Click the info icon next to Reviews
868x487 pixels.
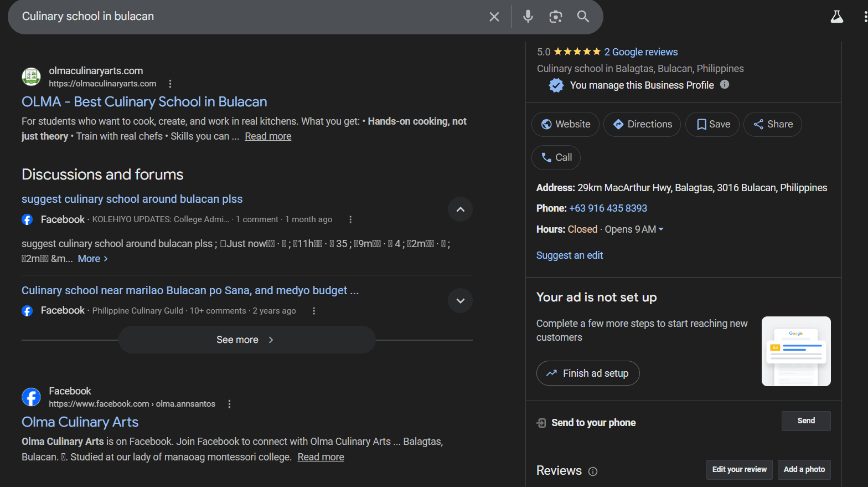tap(593, 471)
